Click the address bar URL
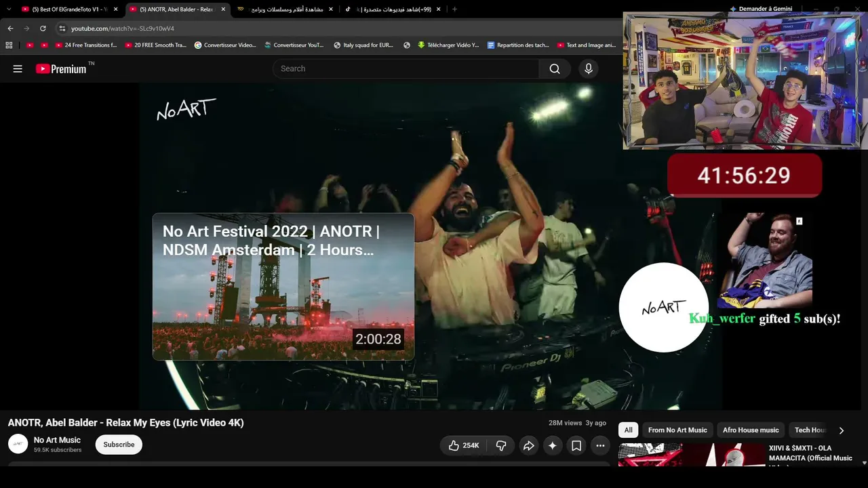Image resolution: width=868 pixels, height=488 pixels. click(x=123, y=28)
